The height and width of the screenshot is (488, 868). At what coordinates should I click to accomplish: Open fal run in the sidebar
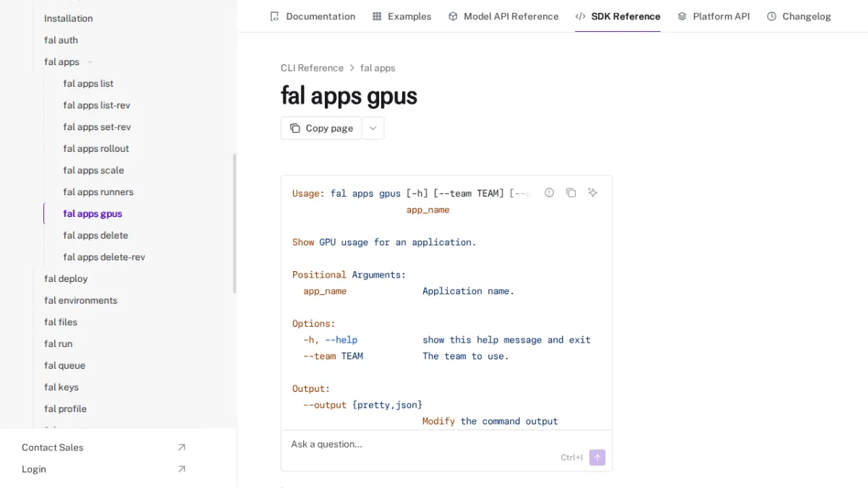58,343
